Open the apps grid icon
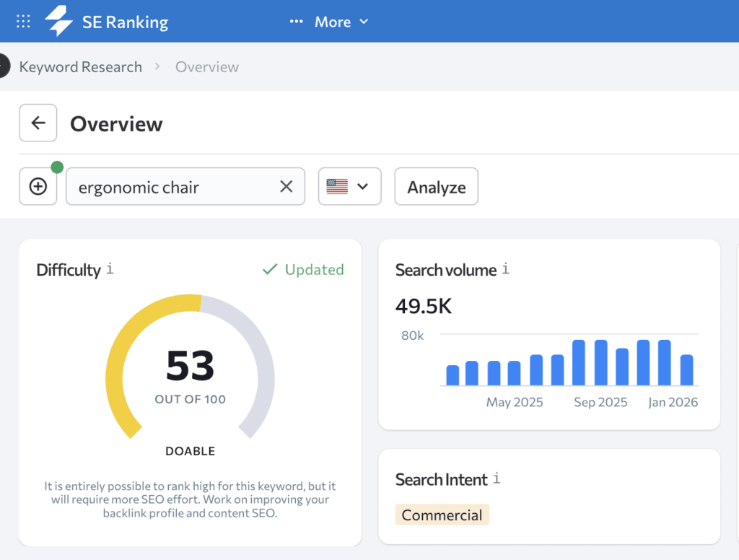This screenshot has height=560, width=739. [23, 21]
